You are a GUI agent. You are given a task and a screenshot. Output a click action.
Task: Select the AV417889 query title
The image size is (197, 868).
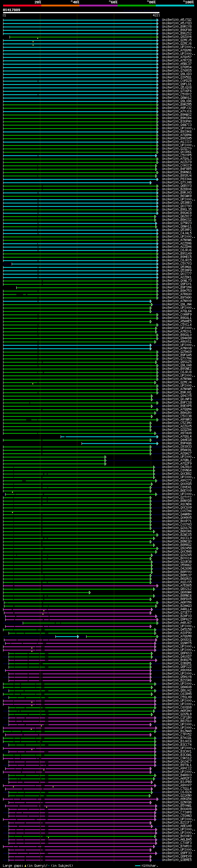(11, 10)
